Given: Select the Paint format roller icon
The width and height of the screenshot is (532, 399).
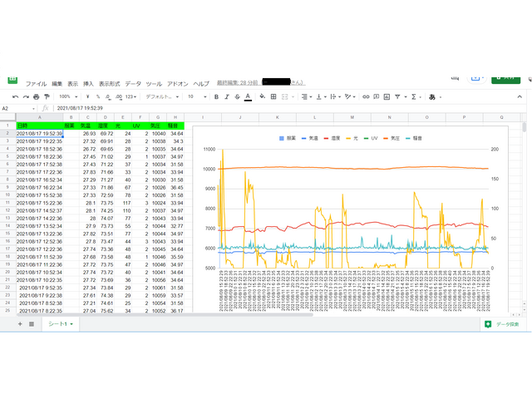Looking at the screenshot, I should tap(47, 96).
